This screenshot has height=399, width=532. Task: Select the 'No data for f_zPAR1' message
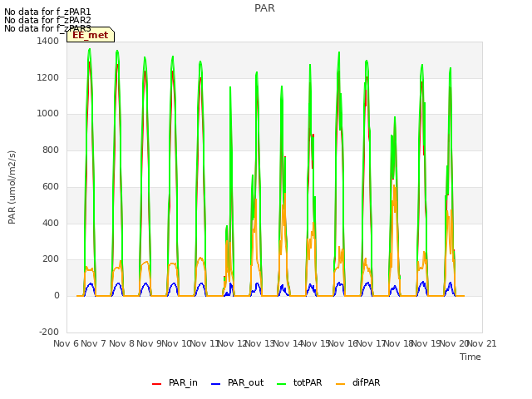pyautogui.click(x=47, y=12)
